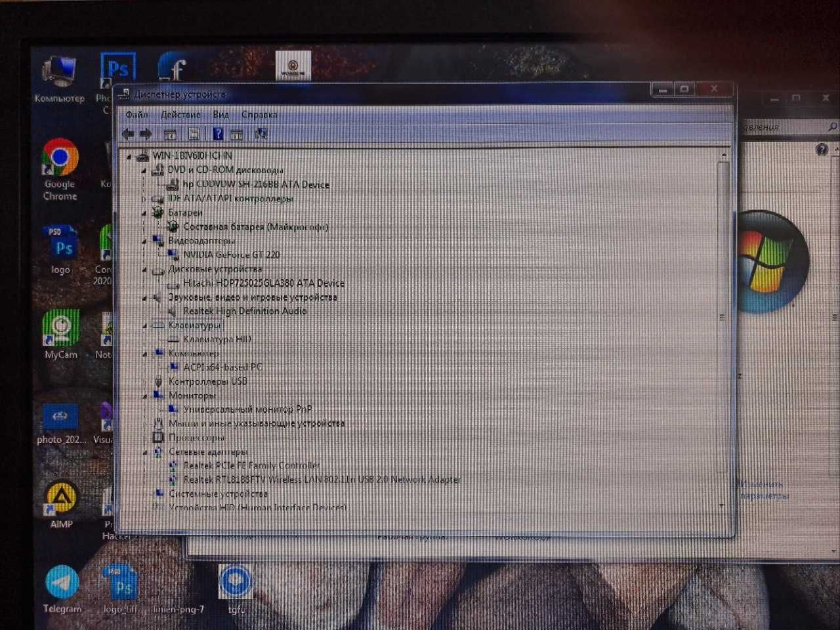
Task: Collapse the Сетевые адаптеры branch
Action: 144,451
